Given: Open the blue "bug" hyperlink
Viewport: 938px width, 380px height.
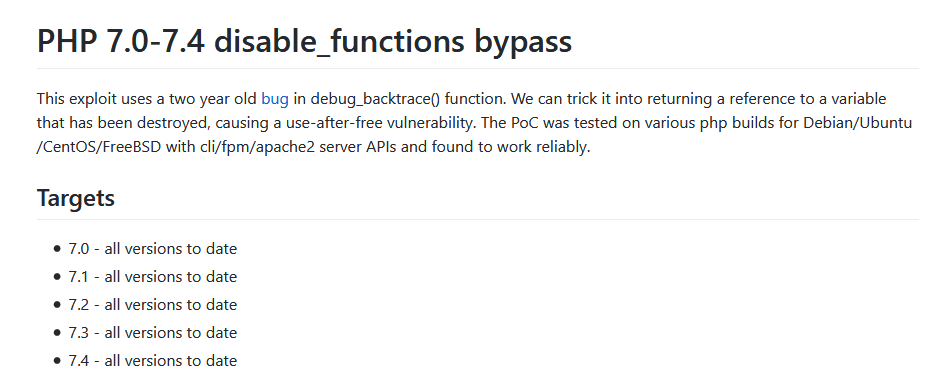Looking at the screenshot, I should tap(275, 99).
